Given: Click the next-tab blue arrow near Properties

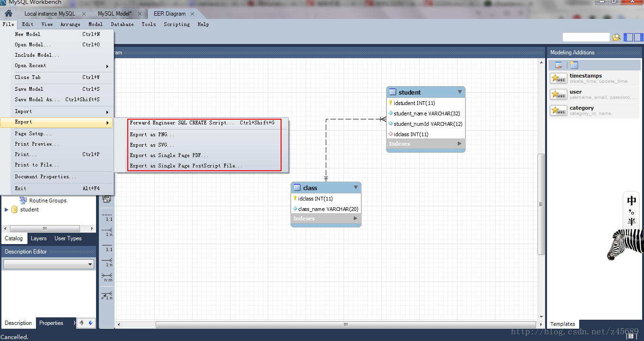Looking at the screenshot, I should coord(90,323).
